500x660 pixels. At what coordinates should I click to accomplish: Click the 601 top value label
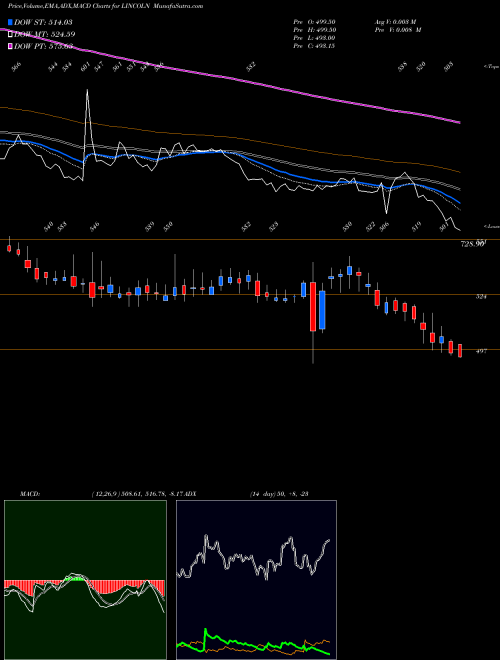(x=85, y=67)
